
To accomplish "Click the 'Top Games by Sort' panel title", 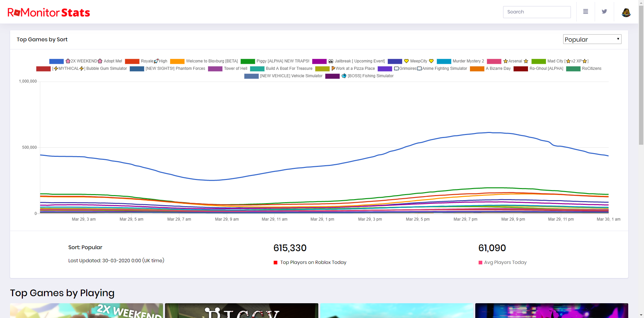I will [x=42, y=40].
